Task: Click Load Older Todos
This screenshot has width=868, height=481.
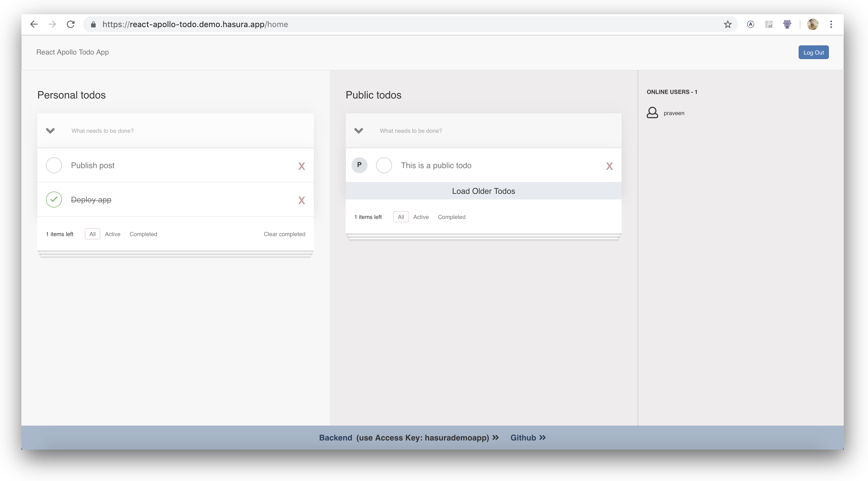Action: coord(483,191)
